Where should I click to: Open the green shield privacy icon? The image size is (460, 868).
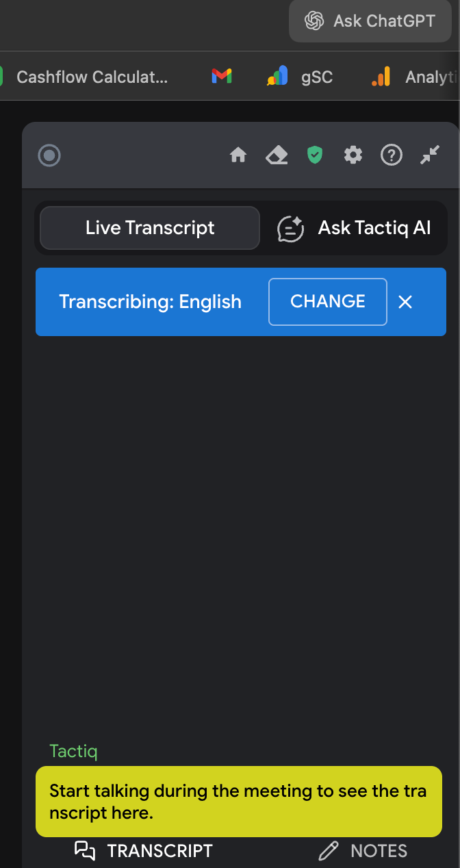click(x=315, y=155)
